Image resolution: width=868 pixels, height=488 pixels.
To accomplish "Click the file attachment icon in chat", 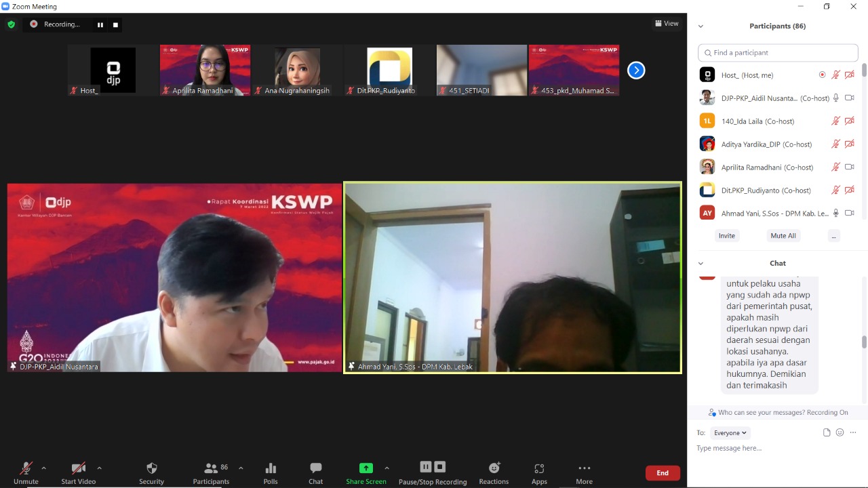I will (827, 432).
